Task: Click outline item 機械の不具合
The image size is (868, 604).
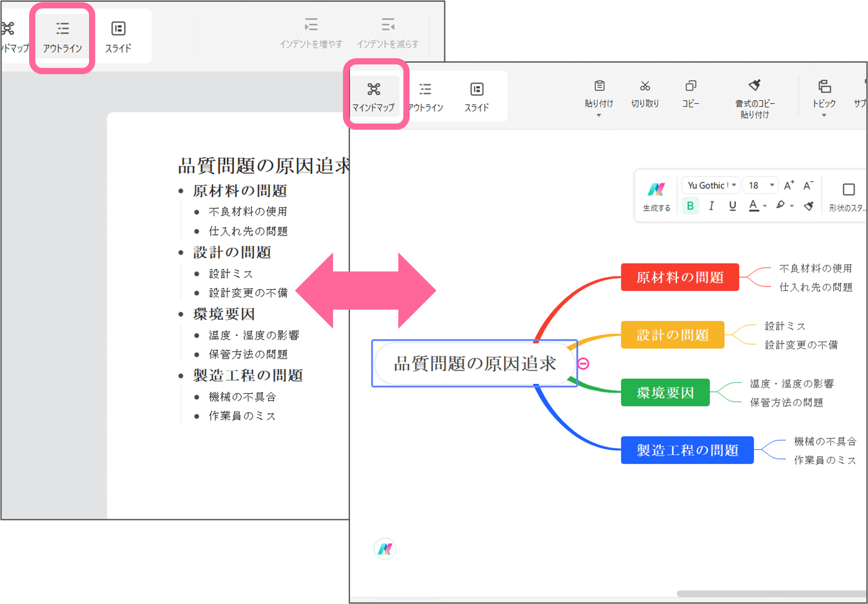Action: 242,397
